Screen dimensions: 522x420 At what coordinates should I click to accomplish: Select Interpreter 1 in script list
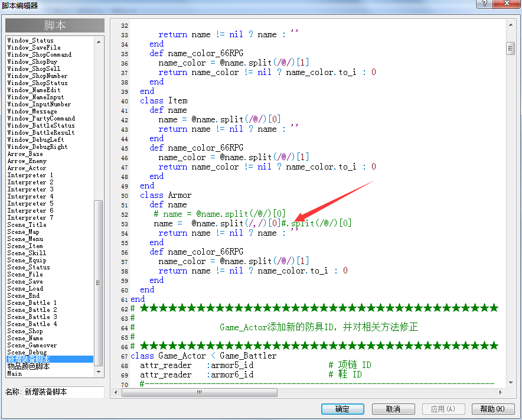[30, 175]
